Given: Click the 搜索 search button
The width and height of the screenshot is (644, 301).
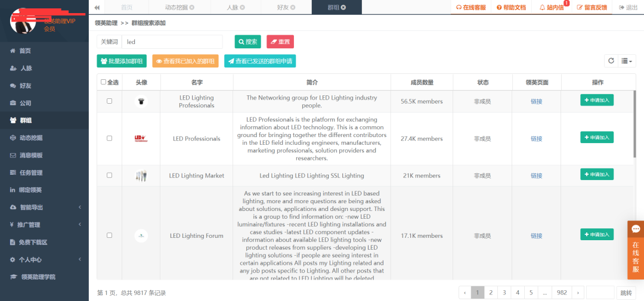Looking at the screenshot, I should coord(247,42).
